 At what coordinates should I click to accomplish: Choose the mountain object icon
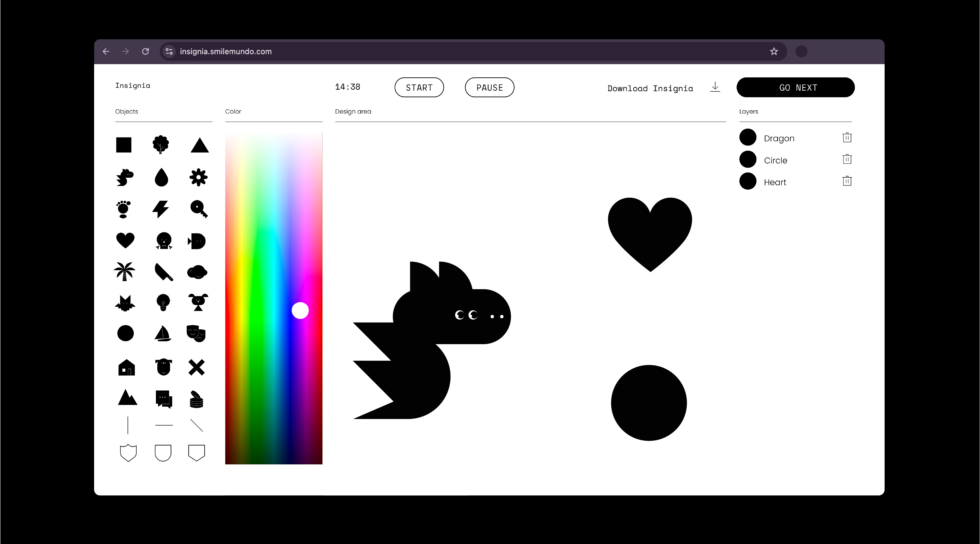(x=127, y=397)
